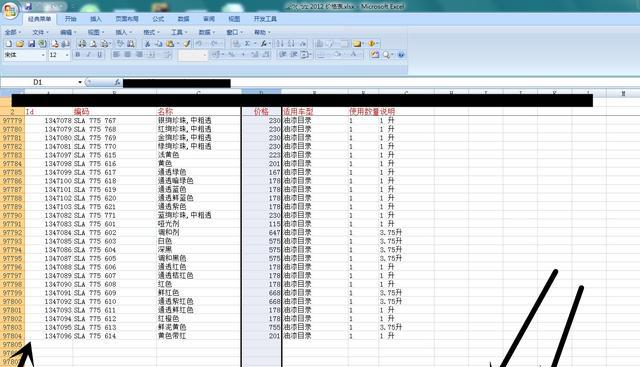640x367 pixels.
Task: Switch to the 开发工具 ribbon tab
Action: (265, 19)
